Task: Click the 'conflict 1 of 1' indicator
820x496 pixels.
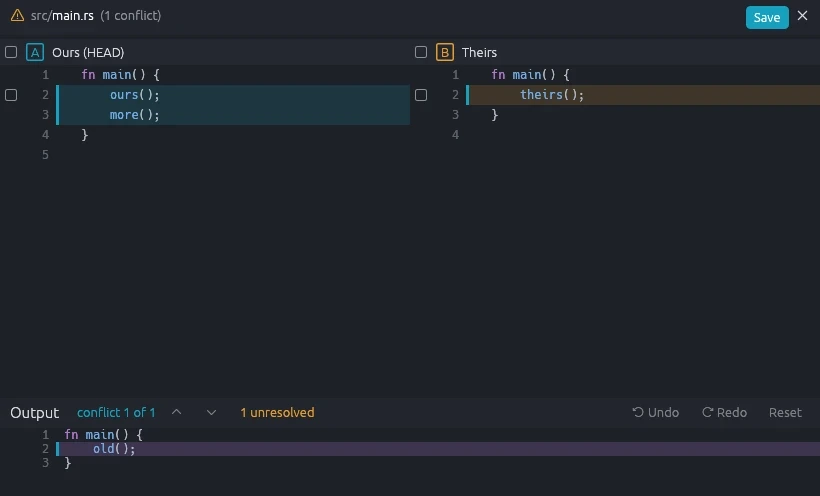Action: click(x=116, y=412)
